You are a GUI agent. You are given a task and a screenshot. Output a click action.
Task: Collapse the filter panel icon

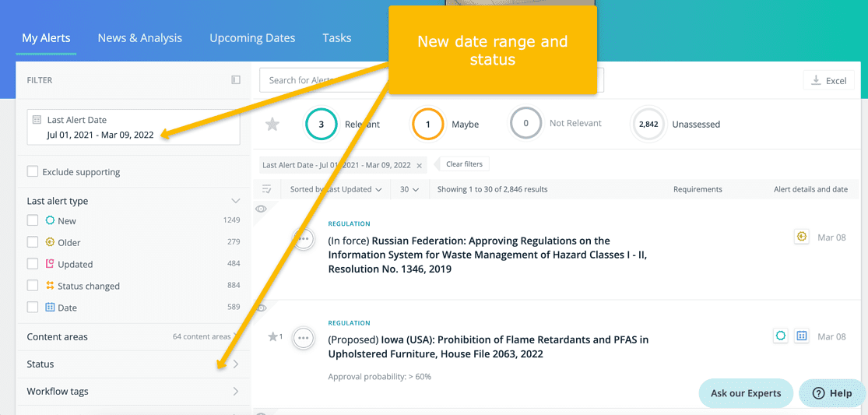[236, 80]
